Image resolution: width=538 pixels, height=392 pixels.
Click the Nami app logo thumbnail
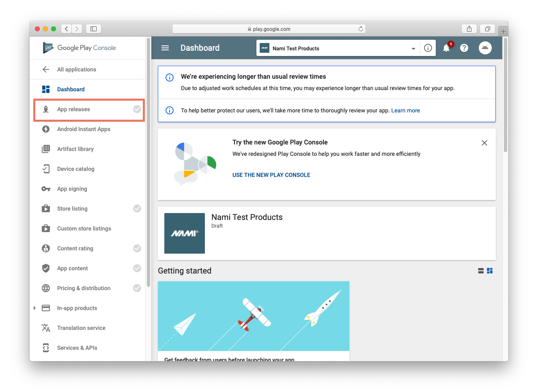(185, 233)
